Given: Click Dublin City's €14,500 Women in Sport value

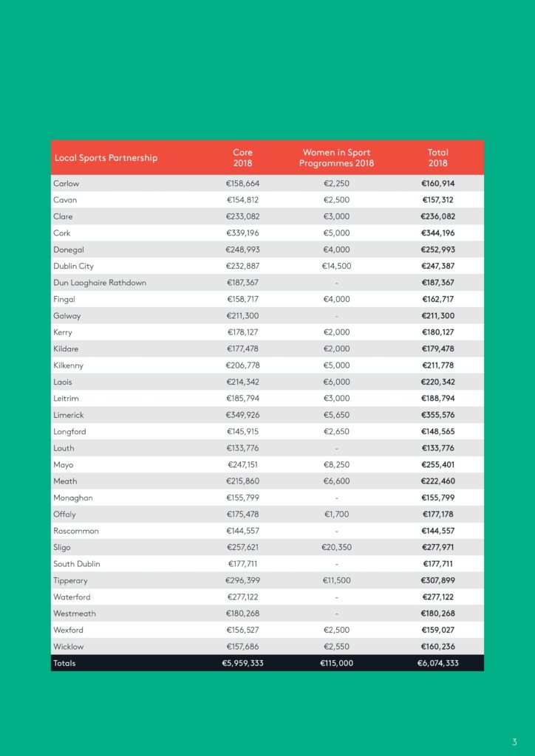Looking at the screenshot, I should pos(336,266).
